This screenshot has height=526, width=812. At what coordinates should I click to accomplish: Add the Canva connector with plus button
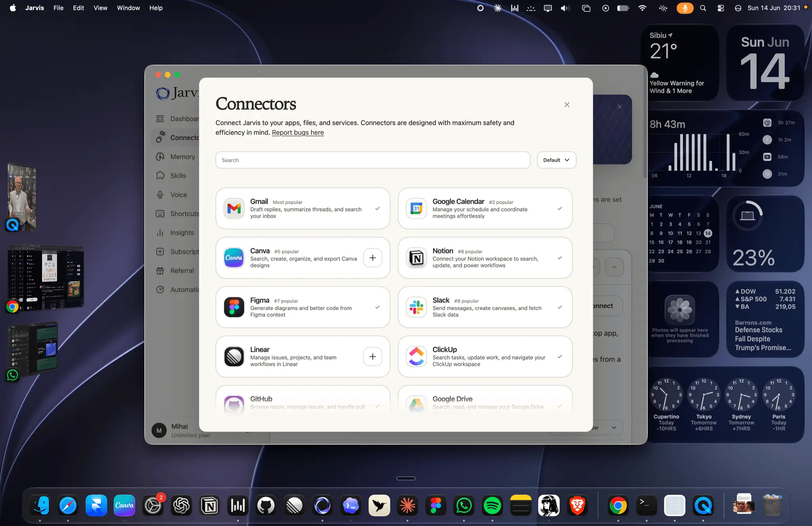[x=373, y=258]
